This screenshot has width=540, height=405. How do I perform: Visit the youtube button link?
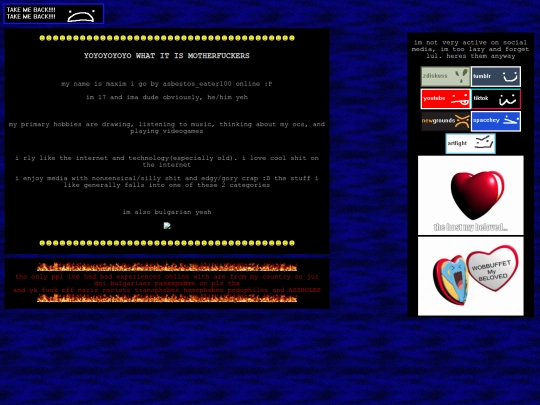coord(445,99)
